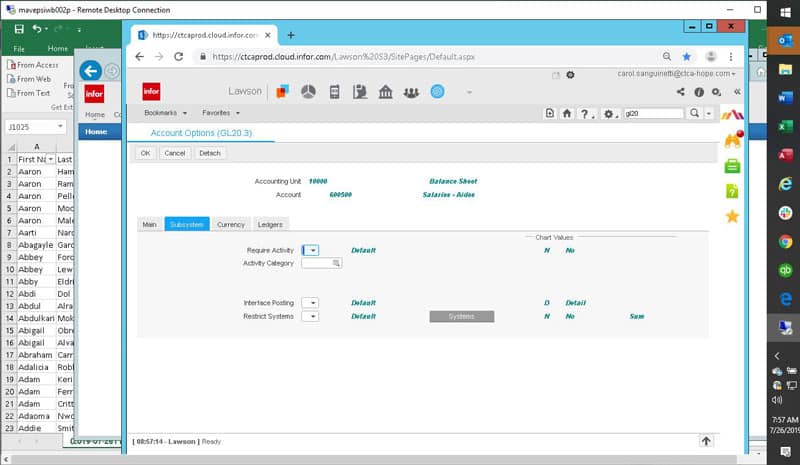Open a new browser tab with plus
The image size is (800, 465).
coord(291,35)
